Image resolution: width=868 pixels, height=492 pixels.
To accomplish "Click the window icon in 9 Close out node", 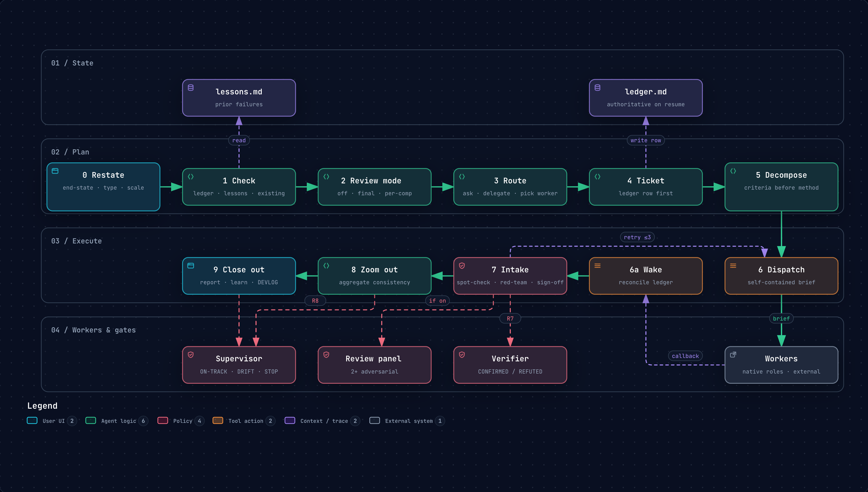I will [190, 266].
